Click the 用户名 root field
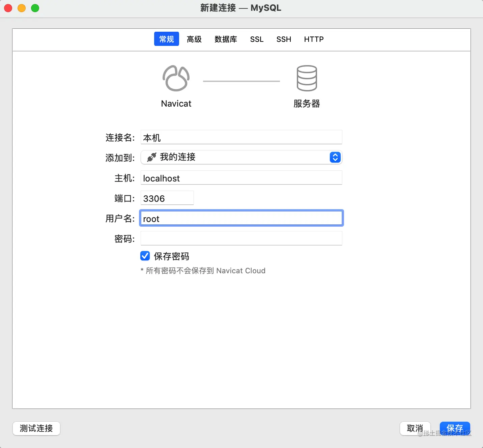The image size is (483, 448). [241, 218]
